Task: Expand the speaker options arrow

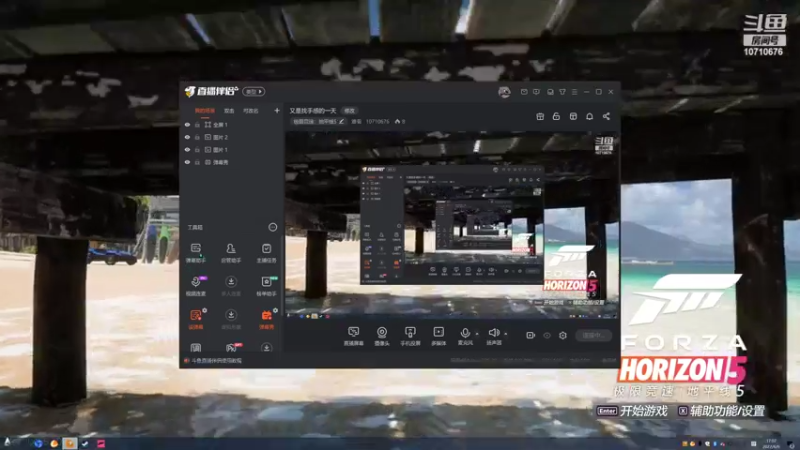Action: click(x=506, y=334)
